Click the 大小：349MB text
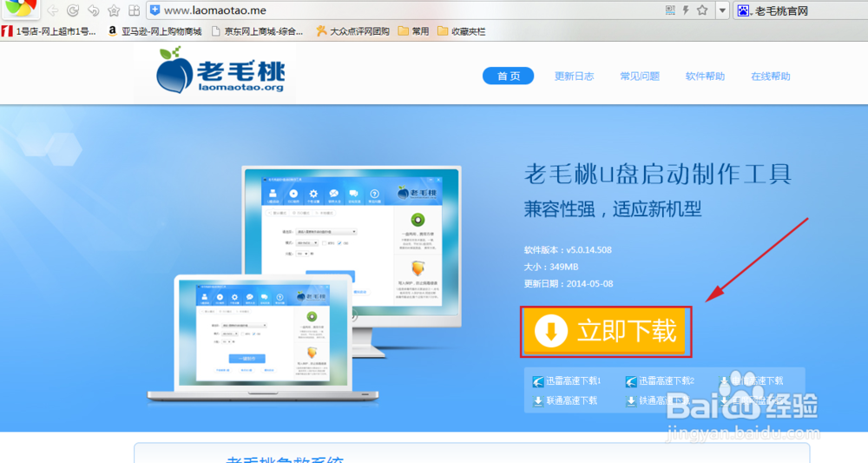The image size is (868, 463). point(551,267)
